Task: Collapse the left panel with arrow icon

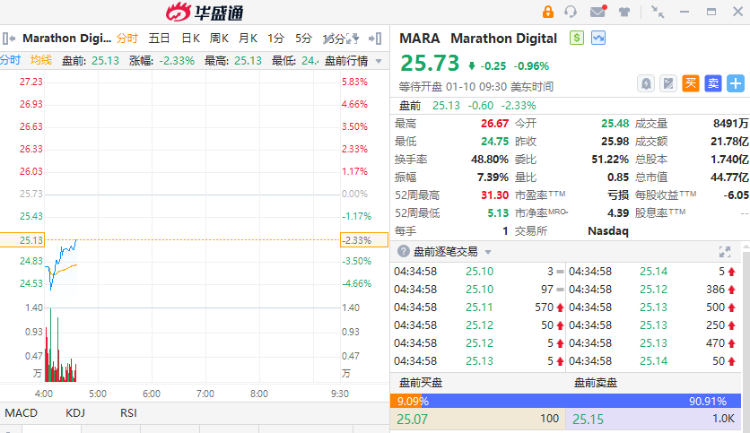Action: [7, 39]
